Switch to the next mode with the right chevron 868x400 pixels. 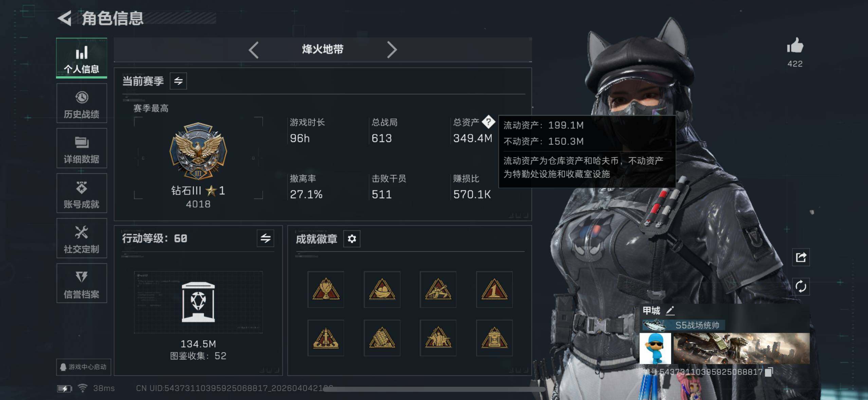coord(392,50)
